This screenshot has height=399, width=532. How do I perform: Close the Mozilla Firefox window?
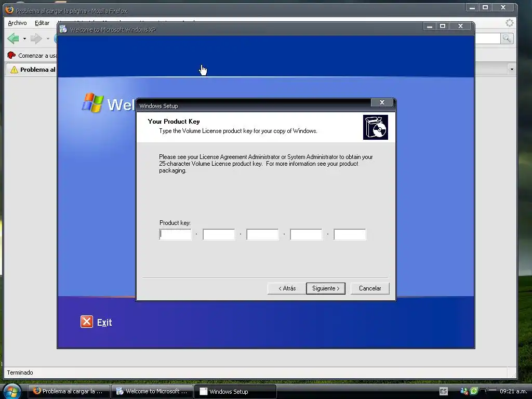click(503, 7)
